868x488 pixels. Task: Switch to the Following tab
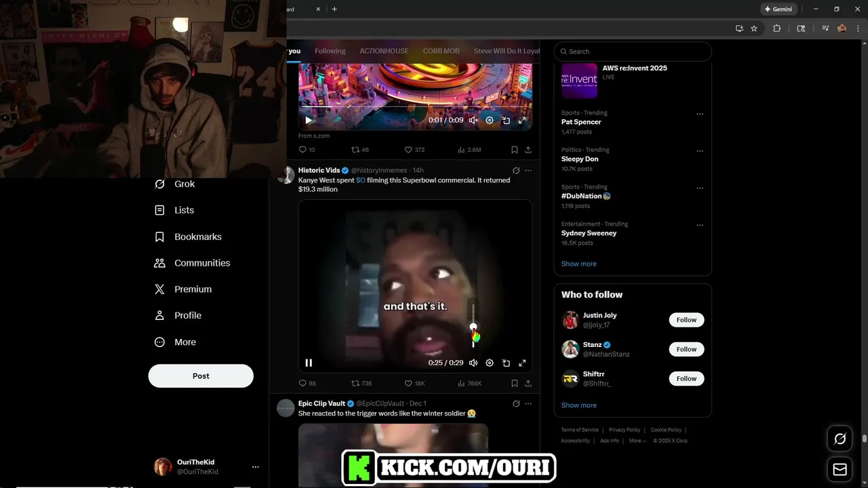click(x=330, y=51)
